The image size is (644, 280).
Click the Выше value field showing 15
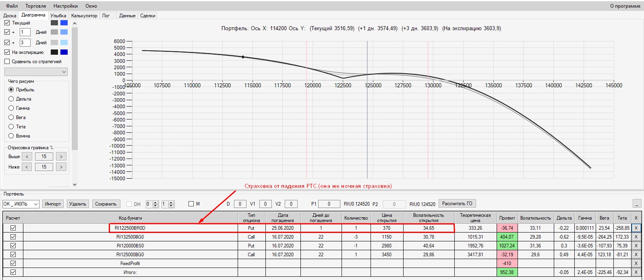[x=44, y=156]
